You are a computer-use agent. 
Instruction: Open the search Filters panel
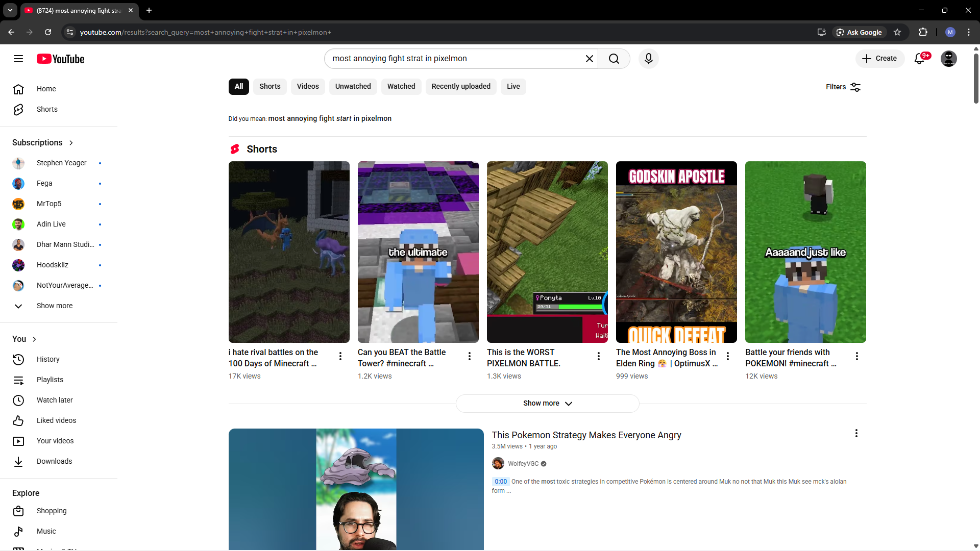click(843, 87)
